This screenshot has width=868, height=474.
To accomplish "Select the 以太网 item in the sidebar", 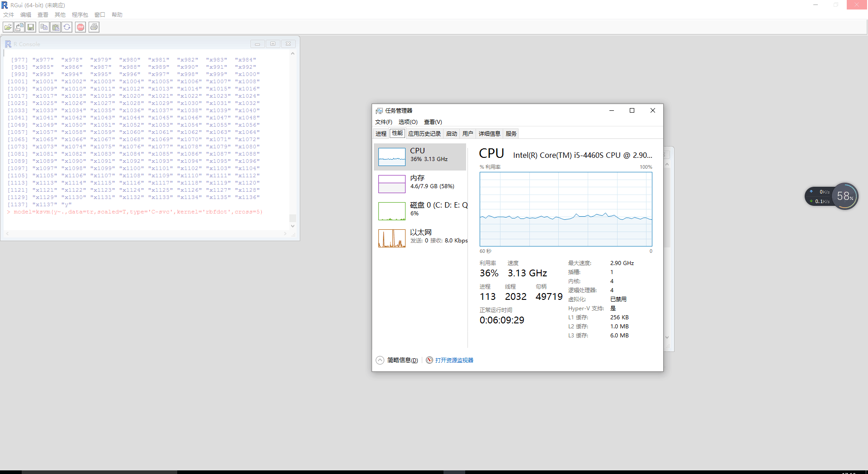I will [420, 238].
